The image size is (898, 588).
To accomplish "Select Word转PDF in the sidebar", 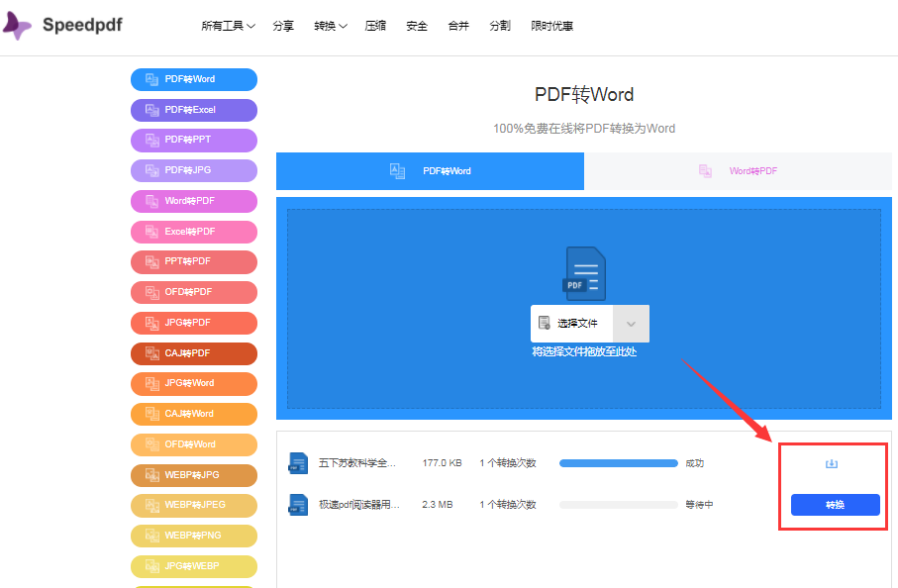I will coord(194,201).
